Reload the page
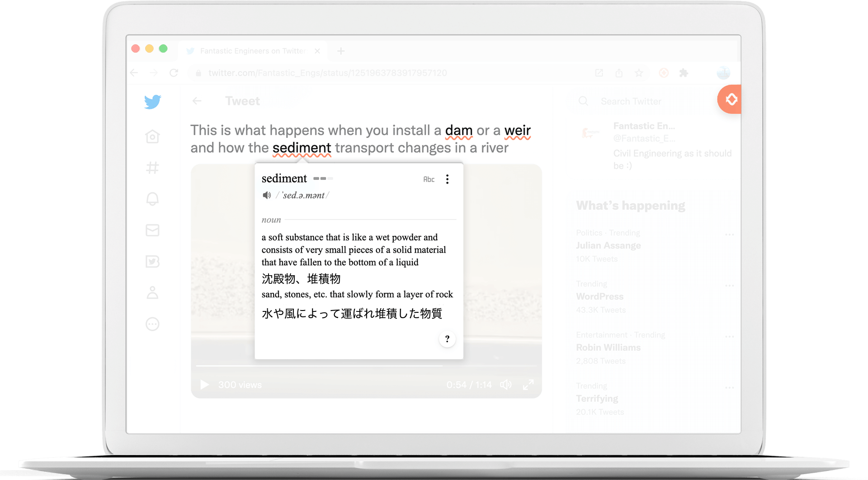 (x=174, y=73)
